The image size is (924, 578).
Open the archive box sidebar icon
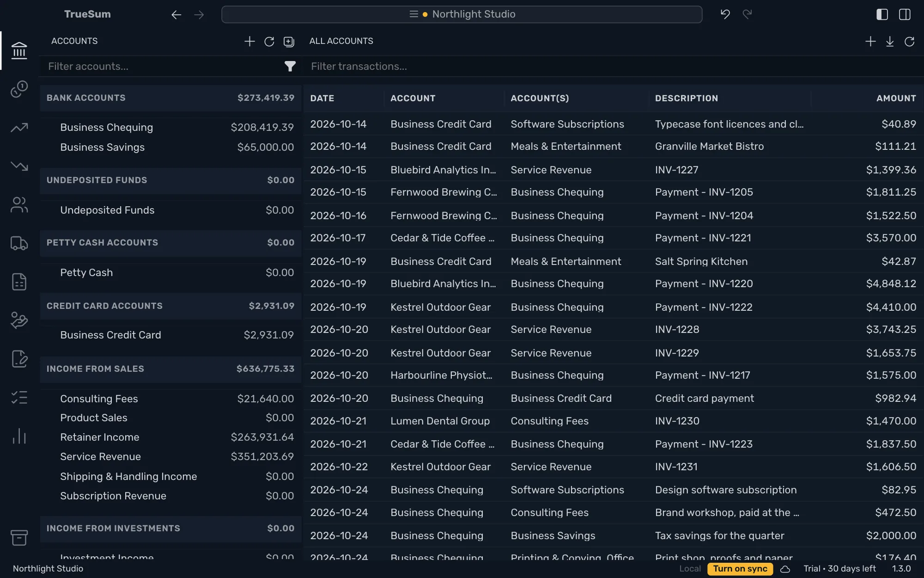[x=19, y=537]
